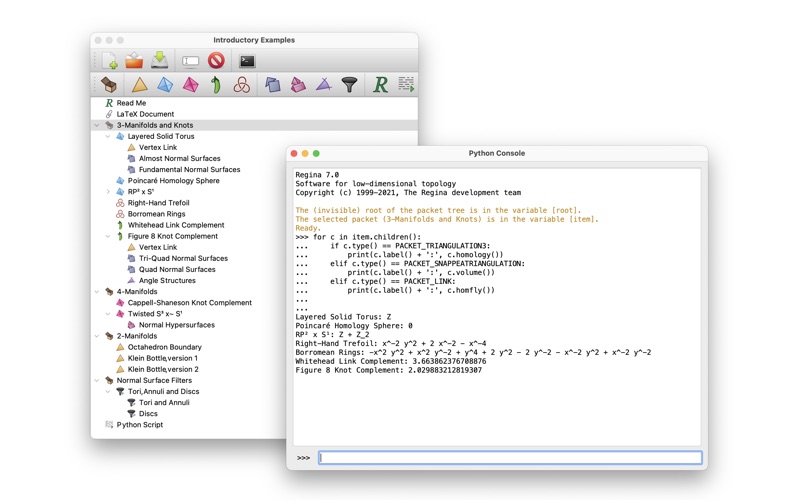Collapse the Twisted S³ x~ S¹ node
Viewport: 800px width, 500px height.
[108, 314]
